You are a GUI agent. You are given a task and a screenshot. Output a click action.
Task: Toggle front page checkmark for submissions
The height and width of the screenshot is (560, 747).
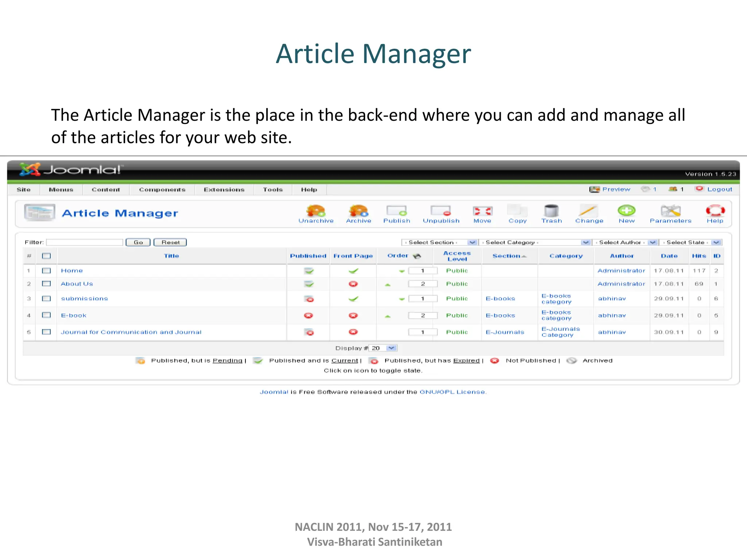click(353, 299)
